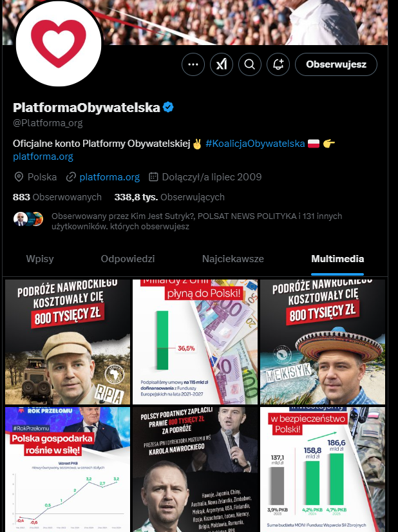Viewport: 398px width, 532px height.
Task: Open the #KoalicjaObywatelska hashtag link
Action: pos(255,144)
